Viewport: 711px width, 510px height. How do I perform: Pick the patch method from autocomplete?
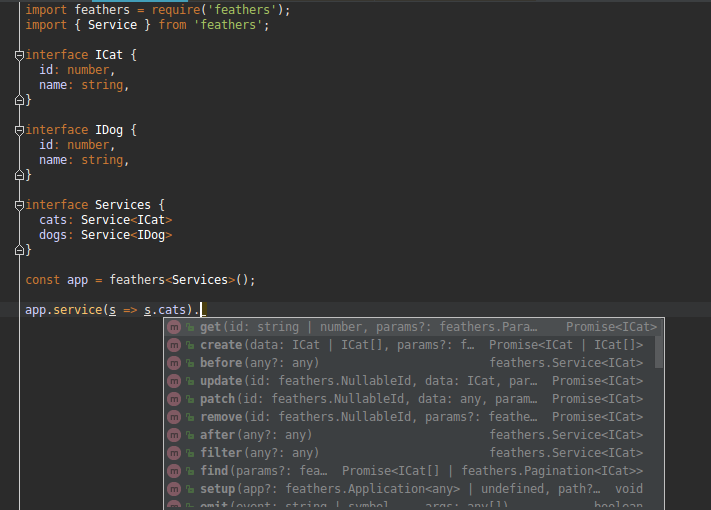point(409,399)
